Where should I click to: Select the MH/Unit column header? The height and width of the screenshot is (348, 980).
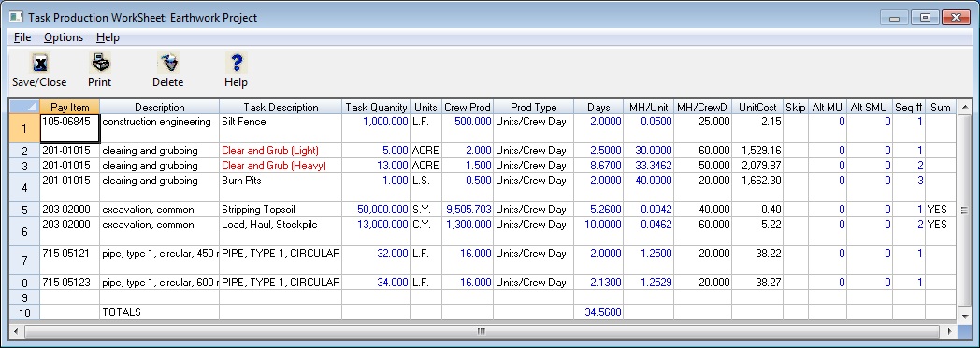649,108
